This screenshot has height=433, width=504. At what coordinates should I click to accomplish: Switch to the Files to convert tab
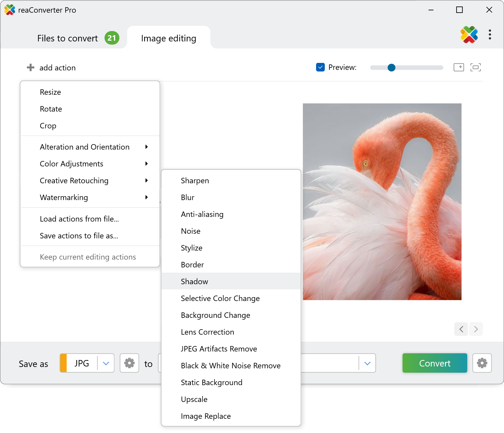pyautogui.click(x=68, y=38)
